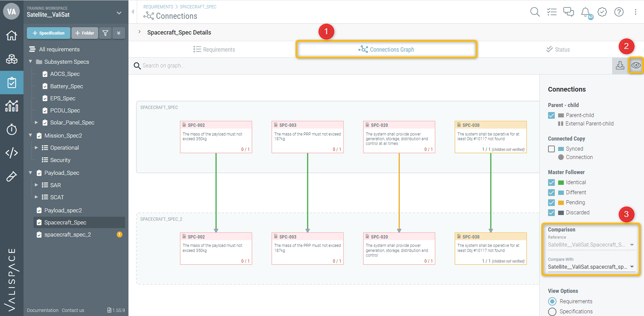Switch to the Status tab
The width and height of the screenshot is (644, 316).
pyautogui.click(x=558, y=50)
